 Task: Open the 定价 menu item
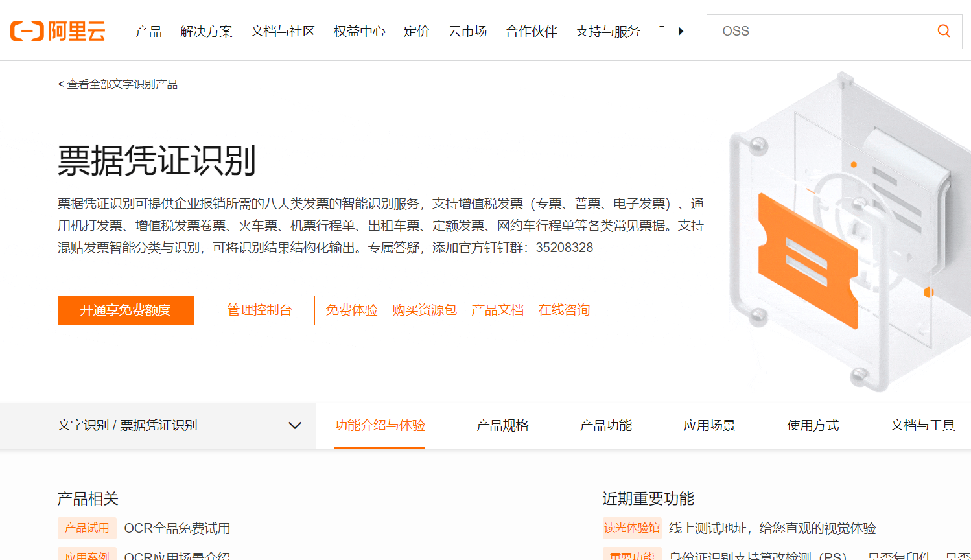(417, 31)
